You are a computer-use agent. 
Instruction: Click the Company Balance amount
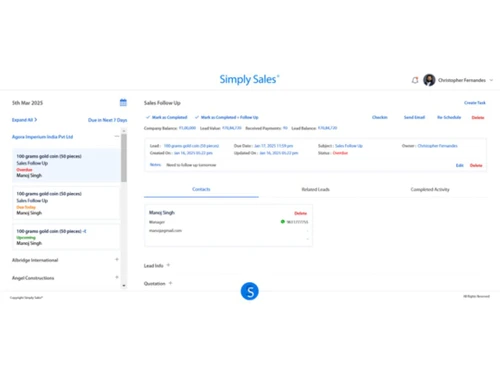[187, 128]
